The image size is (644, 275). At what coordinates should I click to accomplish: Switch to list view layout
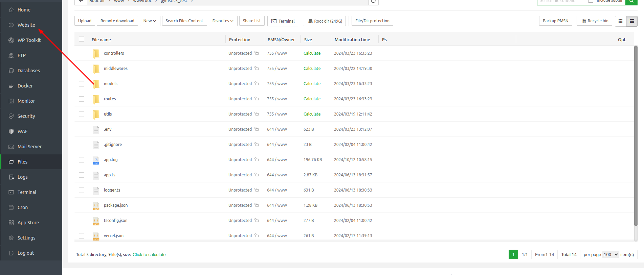[631, 21]
